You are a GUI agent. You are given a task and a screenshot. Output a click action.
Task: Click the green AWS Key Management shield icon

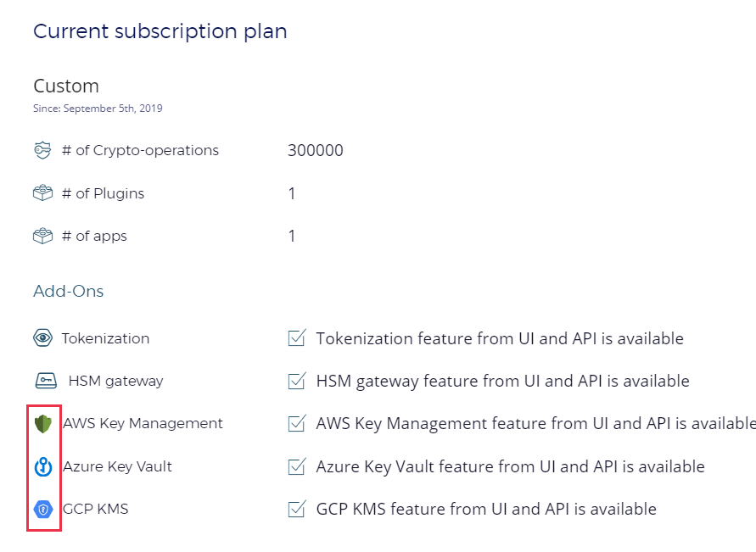click(x=43, y=423)
